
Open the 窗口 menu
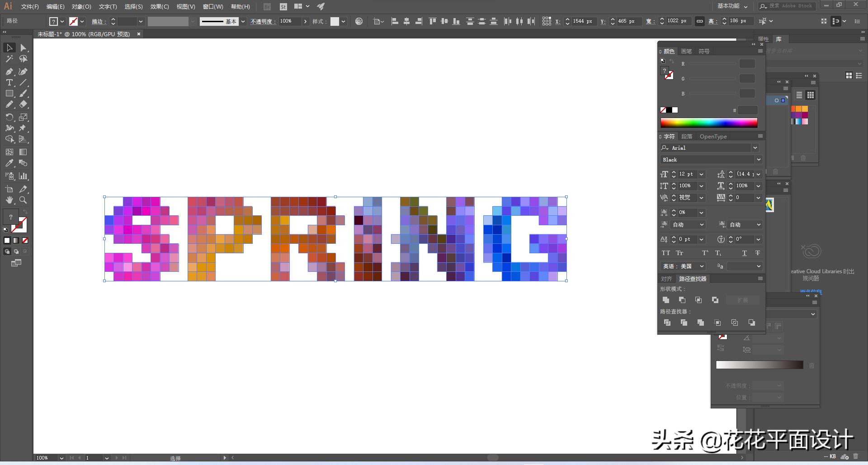pyautogui.click(x=212, y=6)
